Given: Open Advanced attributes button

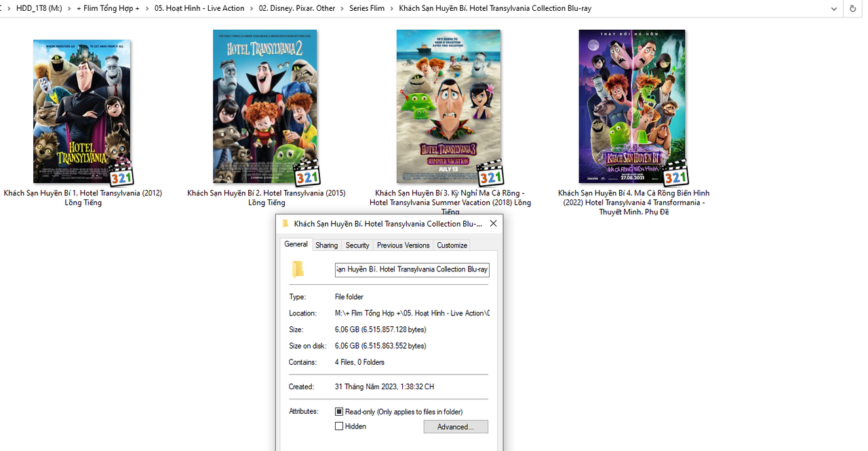Looking at the screenshot, I should coord(456,427).
